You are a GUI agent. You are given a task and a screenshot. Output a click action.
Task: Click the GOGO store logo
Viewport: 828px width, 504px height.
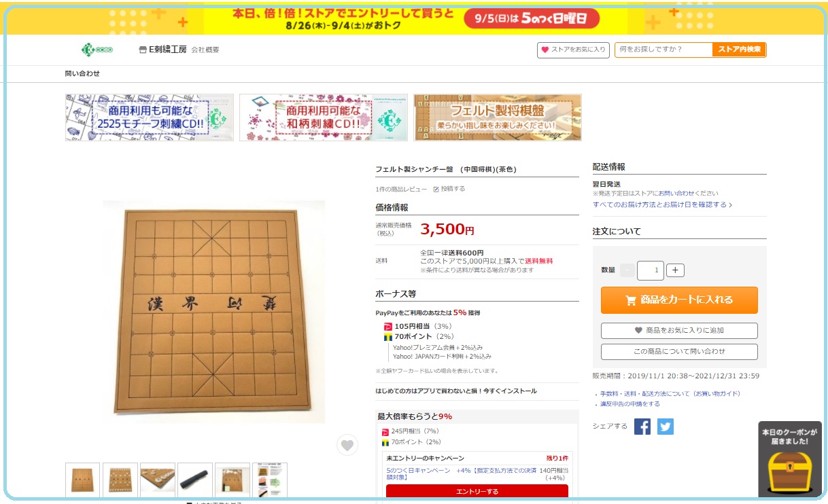point(97,50)
